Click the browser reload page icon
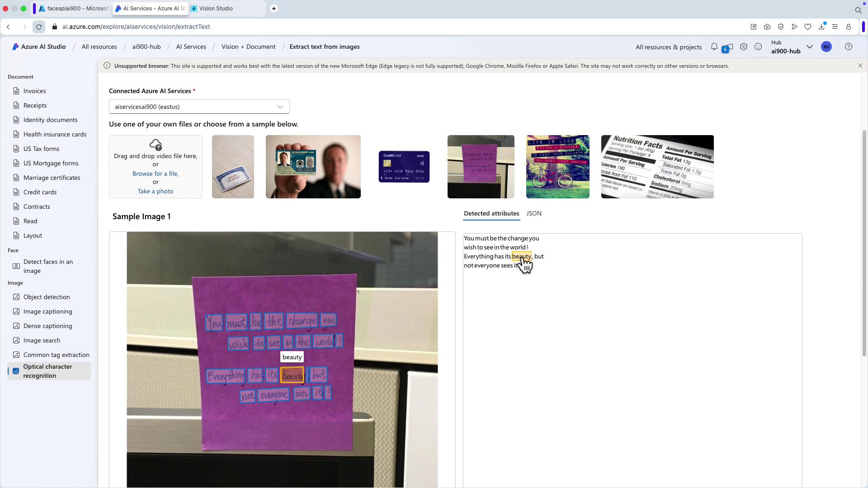Screen dimensions: 868x488 click(x=39, y=27)
